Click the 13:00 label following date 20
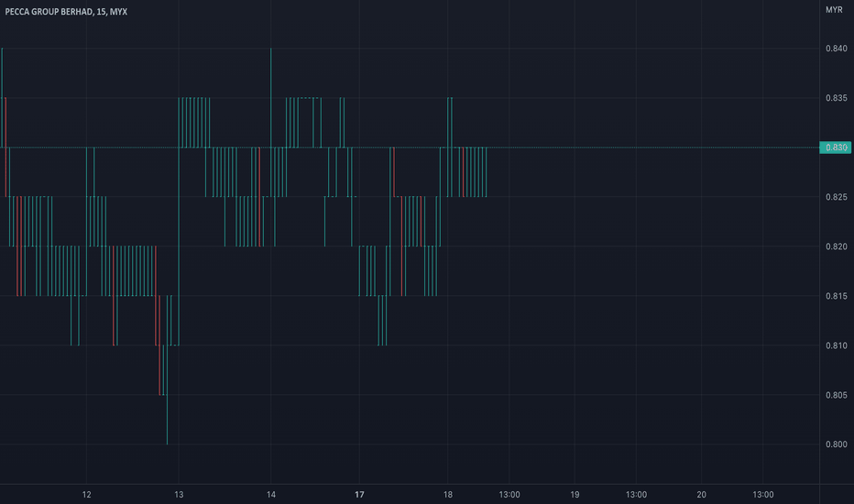The height and width of the screenshot is (504, 854). pos(763,495)
